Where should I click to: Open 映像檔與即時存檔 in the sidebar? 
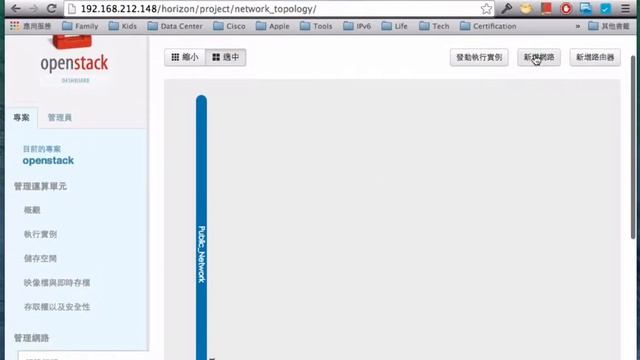point(57,282)
